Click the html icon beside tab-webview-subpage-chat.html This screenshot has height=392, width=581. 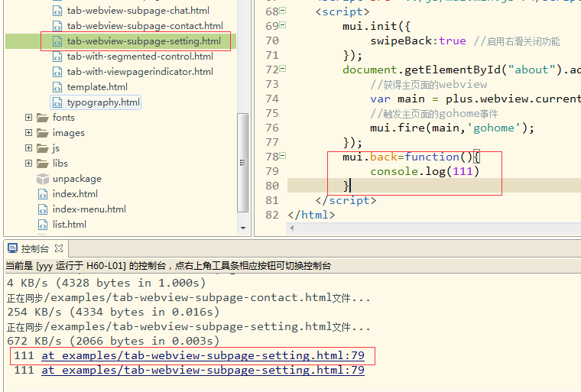coord(57,11)
